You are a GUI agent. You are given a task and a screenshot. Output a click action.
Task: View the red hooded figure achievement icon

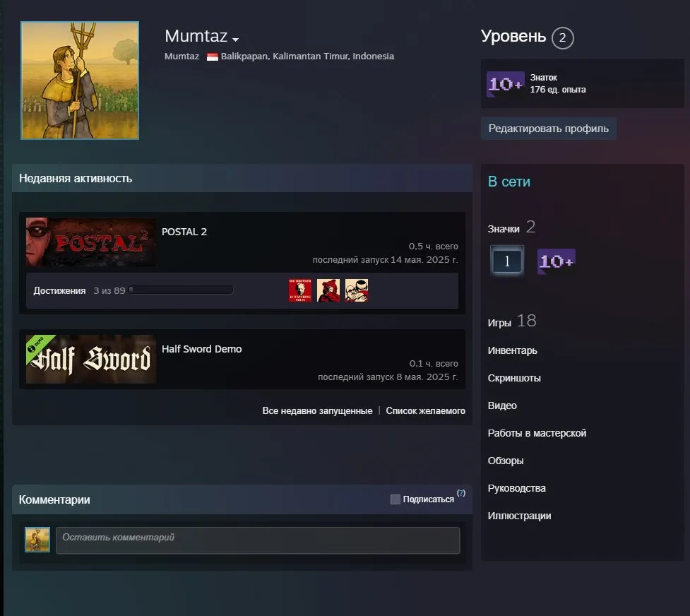pos(328,290)
